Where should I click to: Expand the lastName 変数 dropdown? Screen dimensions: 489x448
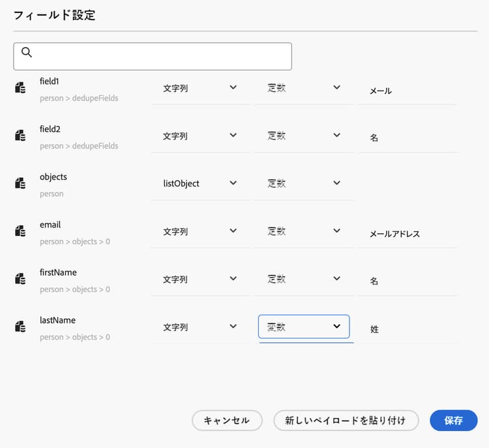304,327
